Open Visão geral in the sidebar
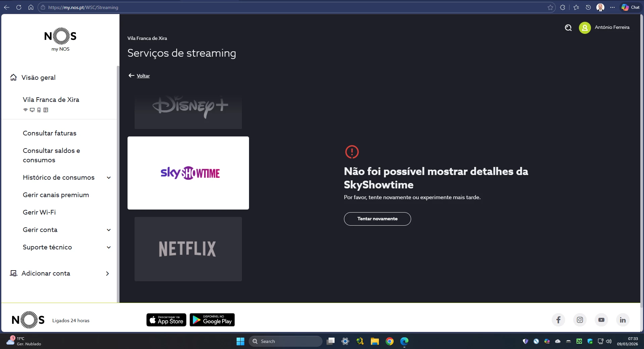Screen dimensions: 644x349 (x=38, y=77)
